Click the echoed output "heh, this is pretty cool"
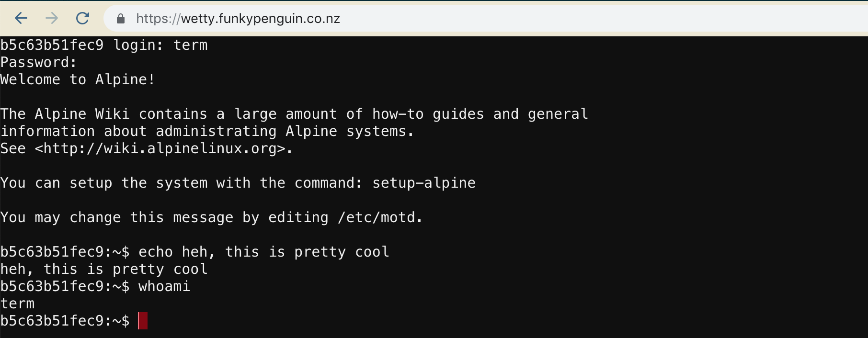Screen dimensions: 868x338 [104, 269]
